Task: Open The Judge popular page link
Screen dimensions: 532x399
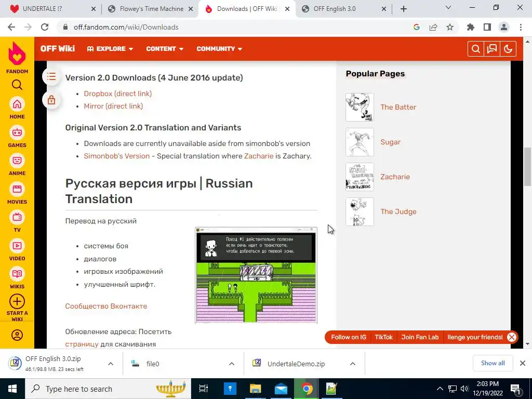Action: coord(398,212)
